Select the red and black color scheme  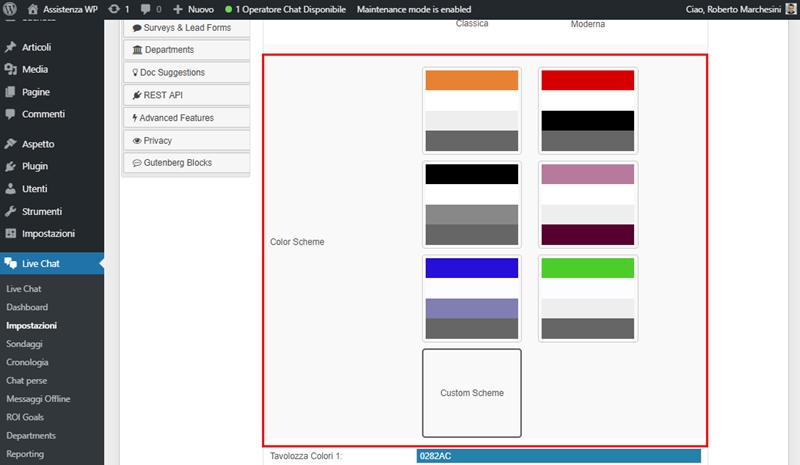(588, 110)
